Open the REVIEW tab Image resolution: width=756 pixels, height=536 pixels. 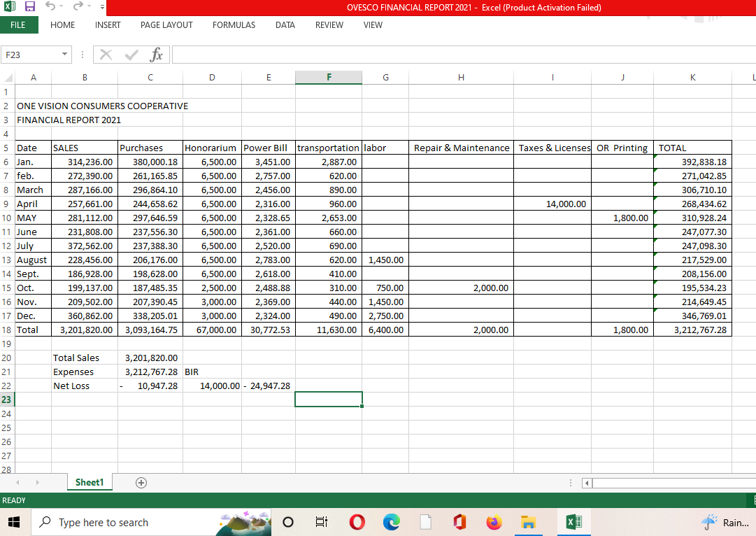pyautogui.click(x=329, y=25)
